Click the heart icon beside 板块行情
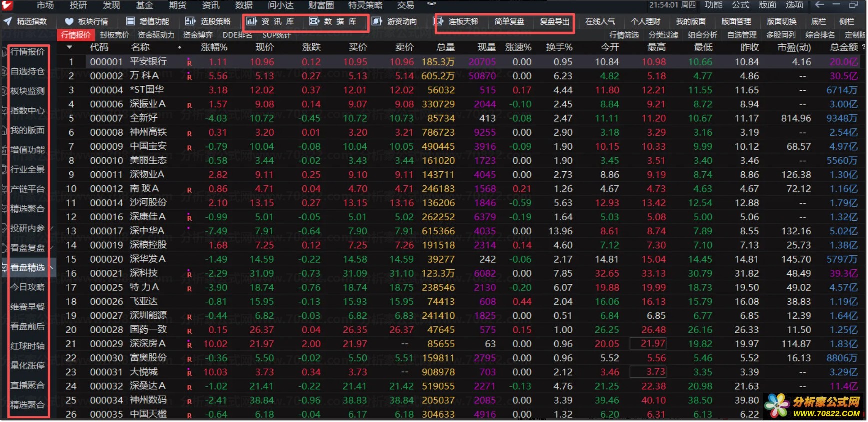The width and height of the screenshot is (868, 422). (x=69, y=21)
